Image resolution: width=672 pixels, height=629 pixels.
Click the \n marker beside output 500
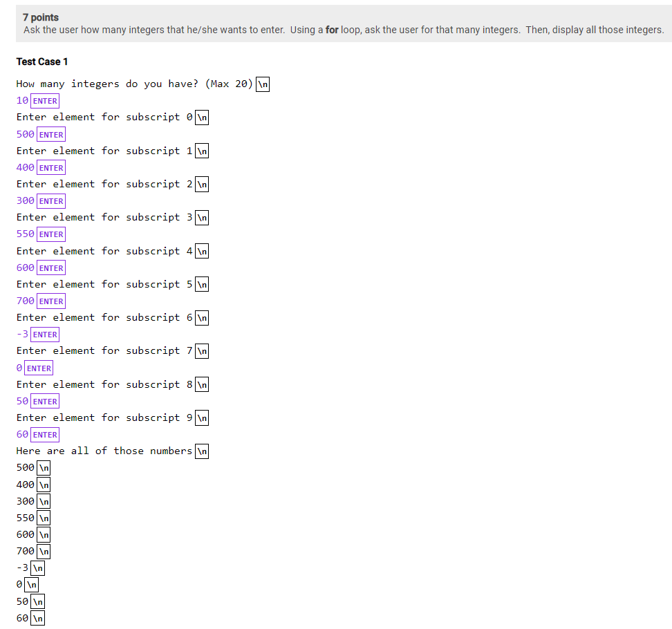[43, 467]
